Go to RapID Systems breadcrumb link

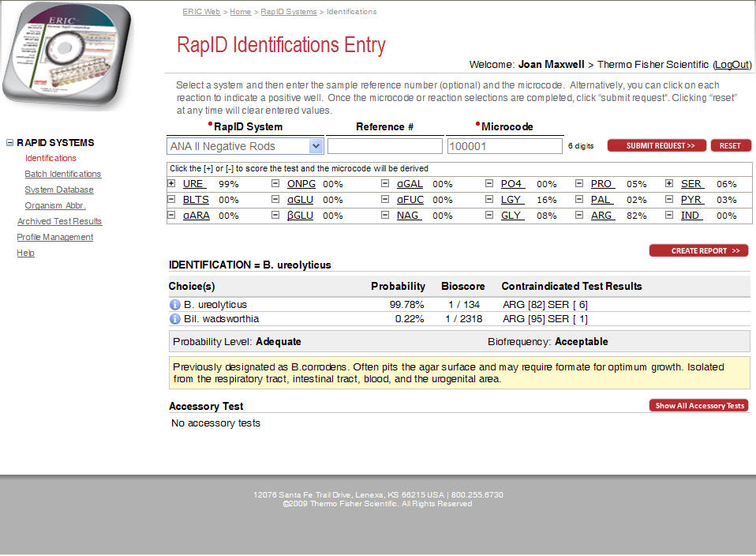click(288, 12)
